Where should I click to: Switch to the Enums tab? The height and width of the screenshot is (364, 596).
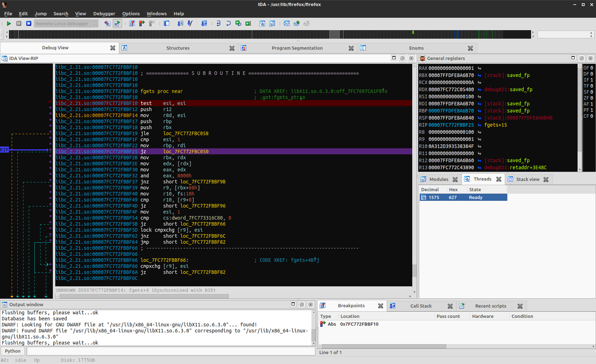416,48
